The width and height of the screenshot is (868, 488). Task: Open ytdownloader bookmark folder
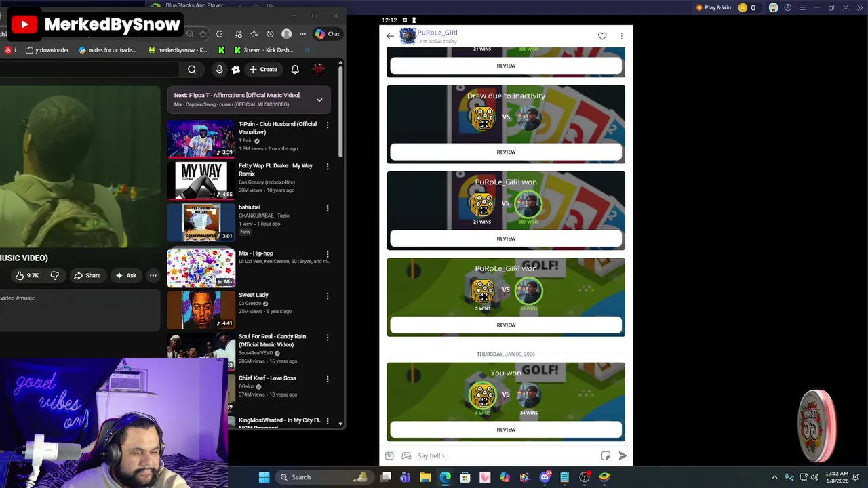47,50
